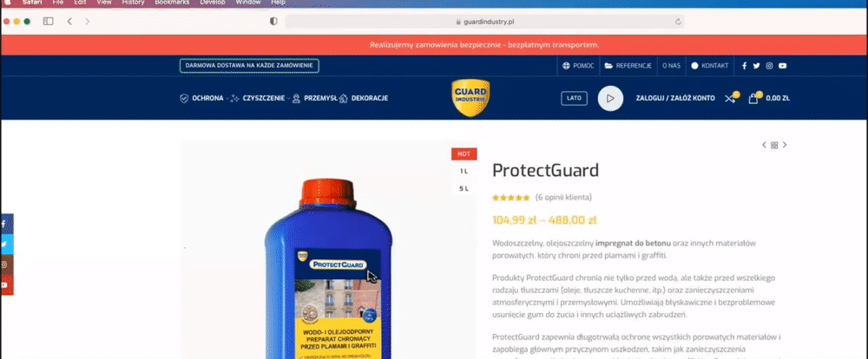Open YouTube icon in top bar
The height and width of the screenshot is (359, 868).
(782, 66)
